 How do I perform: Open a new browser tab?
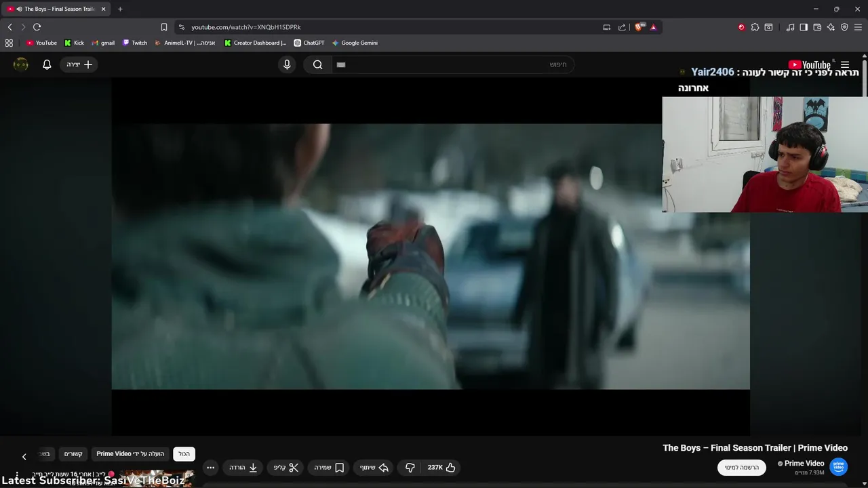[x=120, y=9]
